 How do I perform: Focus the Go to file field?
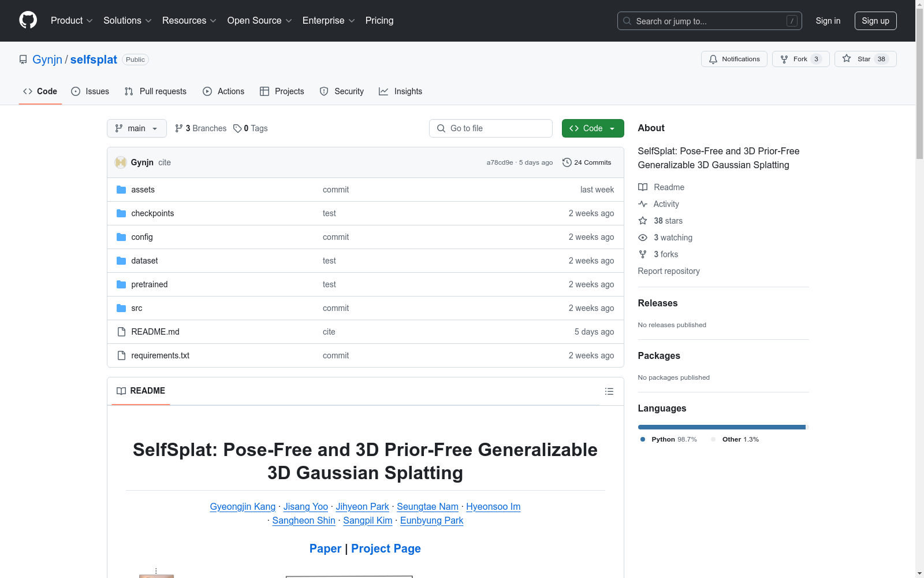point(491,128)
